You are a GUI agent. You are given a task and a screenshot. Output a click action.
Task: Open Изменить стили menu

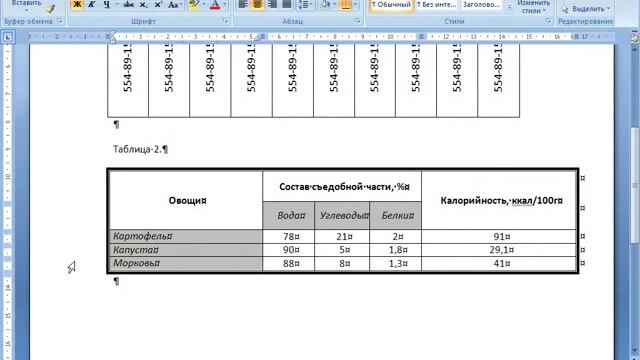[533, 7]
